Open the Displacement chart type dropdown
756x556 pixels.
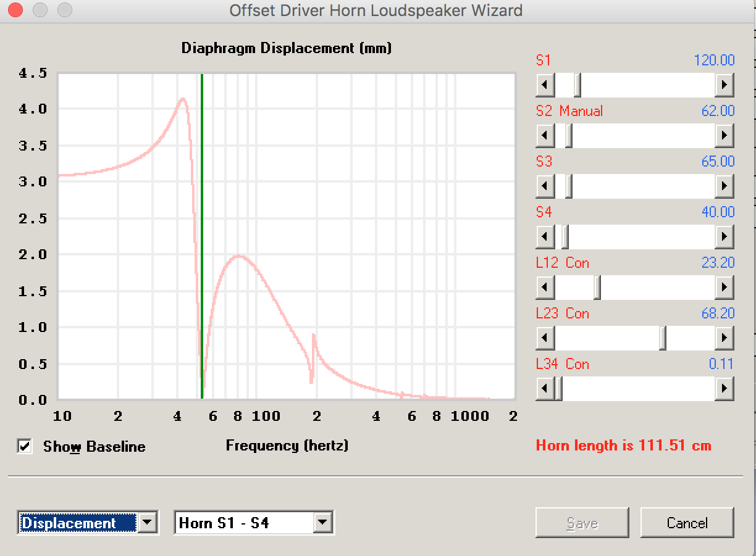coord(146,523)
